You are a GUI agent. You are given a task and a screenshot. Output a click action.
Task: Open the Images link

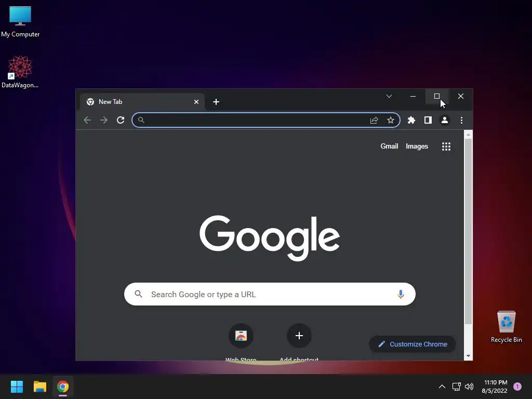(x=417, y=146)
